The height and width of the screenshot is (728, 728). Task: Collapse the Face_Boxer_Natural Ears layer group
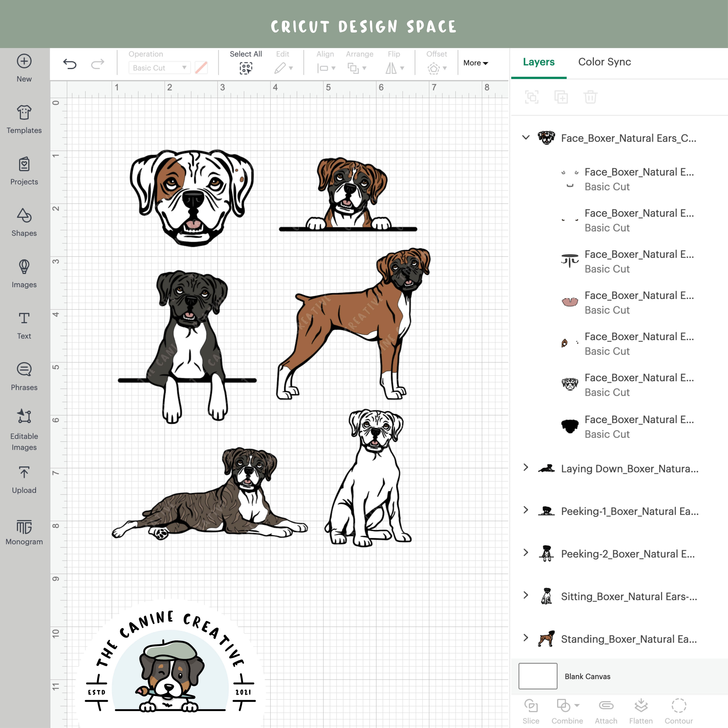[526, 138]
